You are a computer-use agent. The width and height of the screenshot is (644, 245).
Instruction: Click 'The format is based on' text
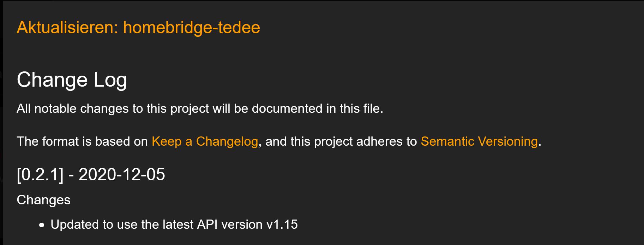pos(82,141)
